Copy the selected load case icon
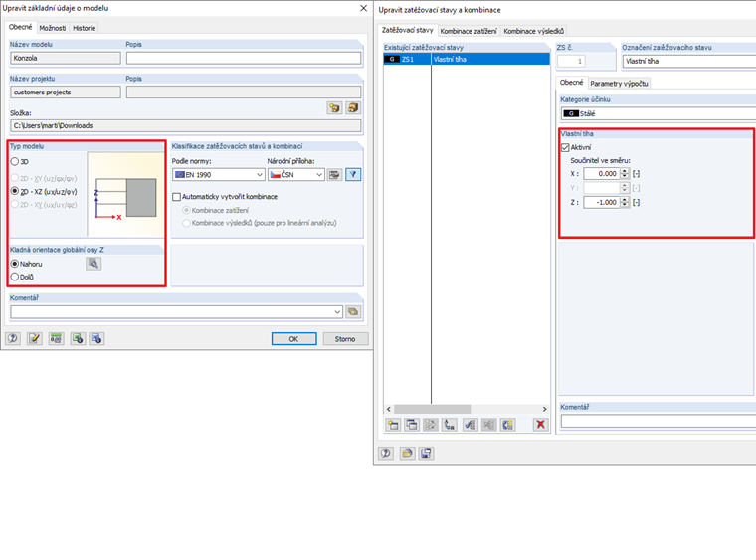756x560 pixels. point(411,425)
